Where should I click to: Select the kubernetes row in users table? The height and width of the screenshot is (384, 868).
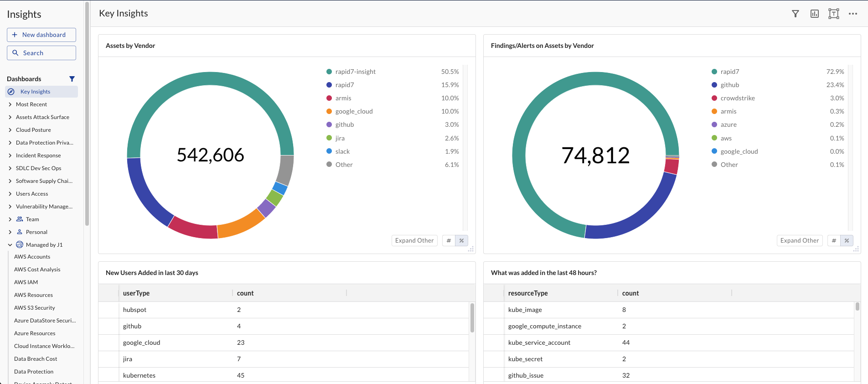click(x=284, y=375)
